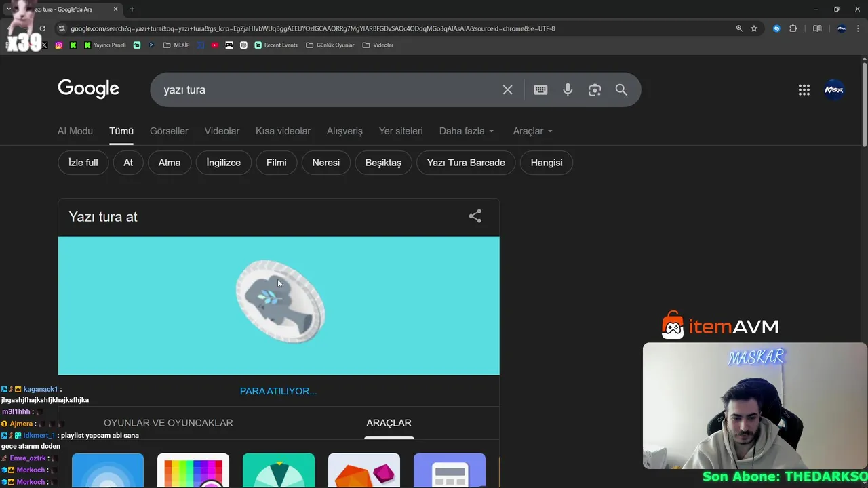Select the At suggestion chip
Image resolution: width=868 pixels, height=488 pixels.
(x=128, y=163)
